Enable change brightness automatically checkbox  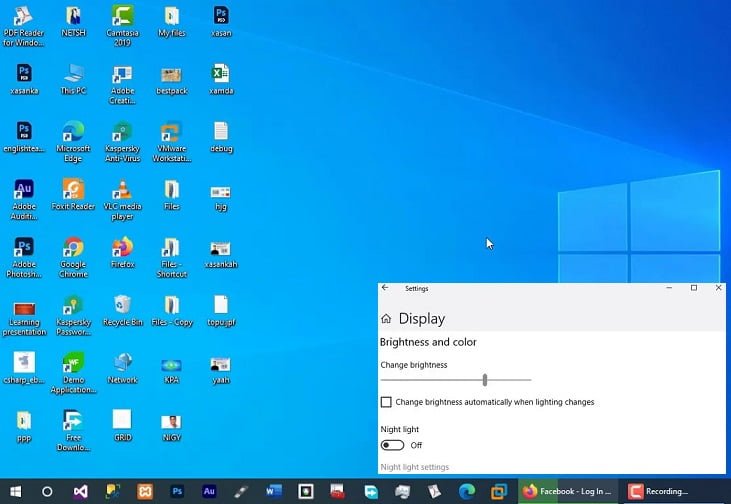tap(386, 402)
